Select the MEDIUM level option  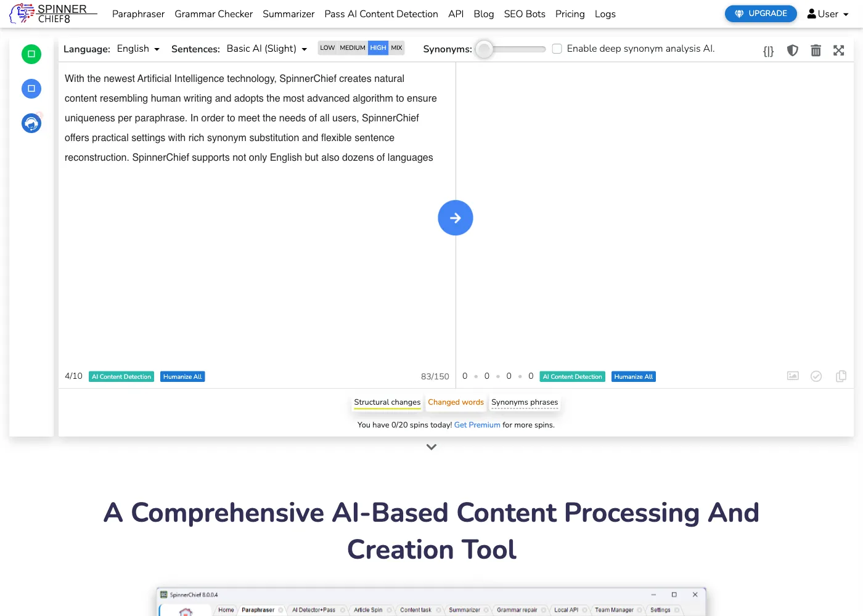(x=353, y=47)
